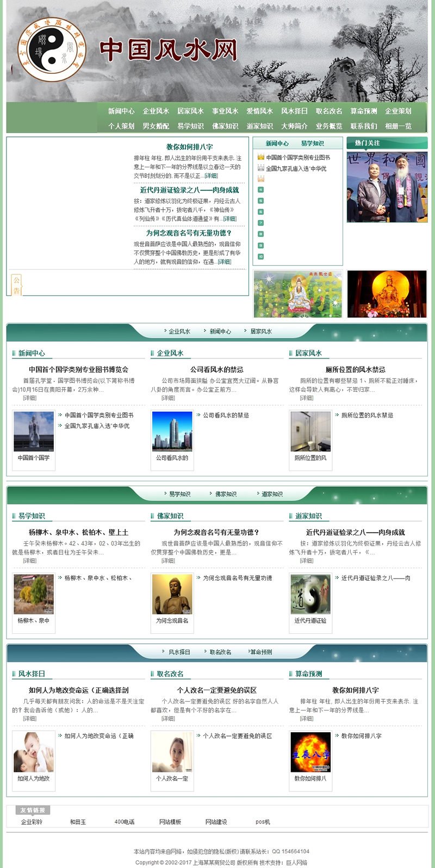Select the 算命预测 tab in bottom section banner
The height and width of the screenshot is (868, 435).
(x=261, y=652)
